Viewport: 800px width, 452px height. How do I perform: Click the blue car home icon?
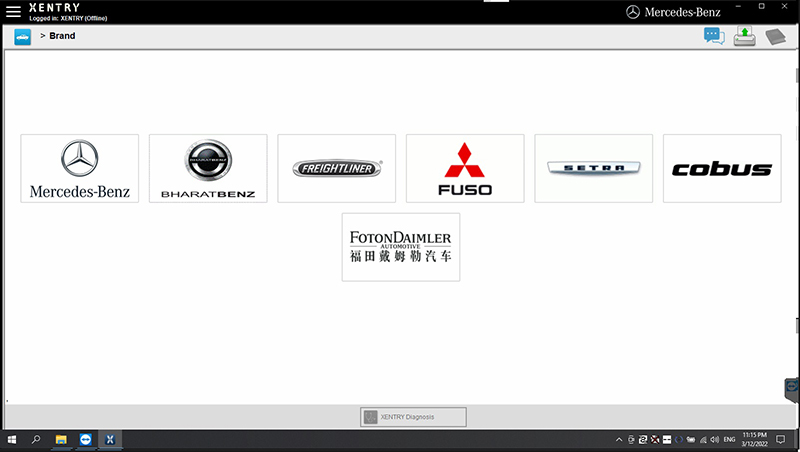(22, 37)
